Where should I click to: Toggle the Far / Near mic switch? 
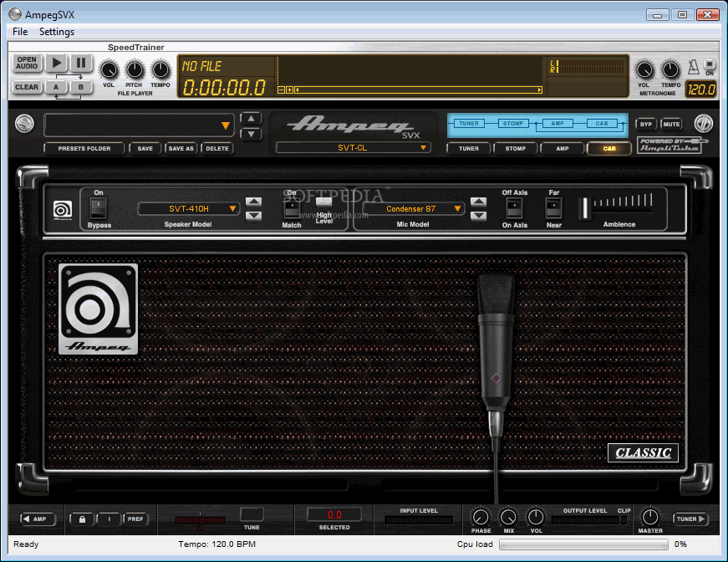coord(553,208)
